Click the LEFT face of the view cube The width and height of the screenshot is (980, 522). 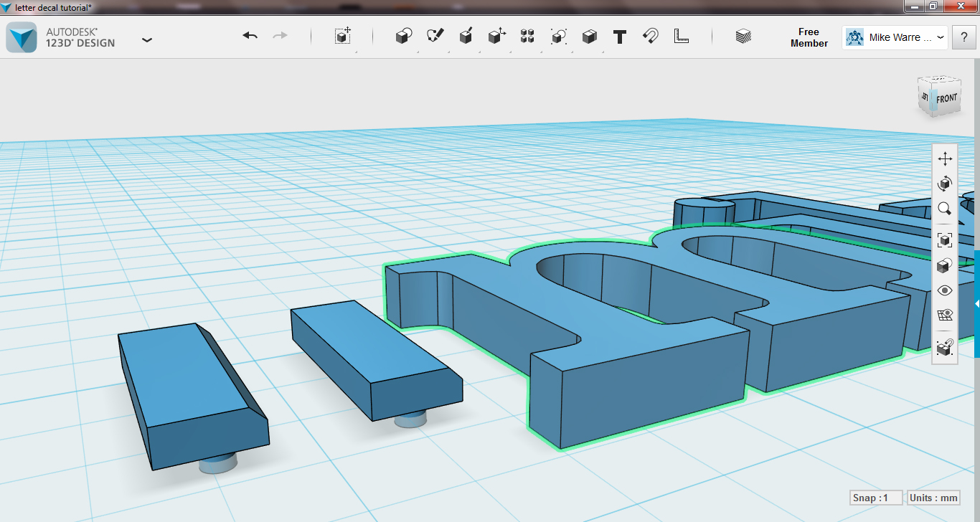coord(925,97)
